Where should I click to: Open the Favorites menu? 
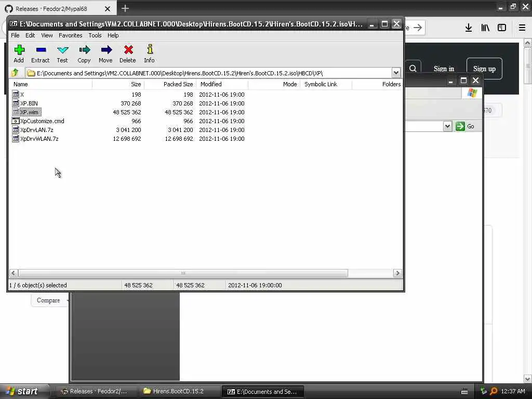70,35
